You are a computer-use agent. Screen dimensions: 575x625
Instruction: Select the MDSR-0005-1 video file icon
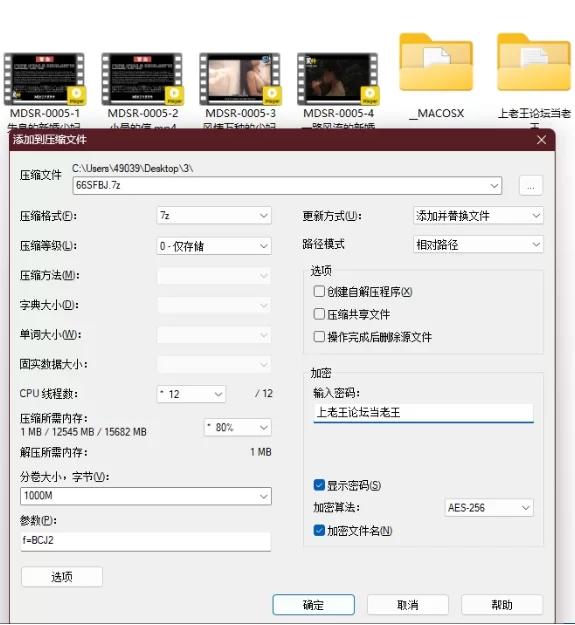point(44,79)
